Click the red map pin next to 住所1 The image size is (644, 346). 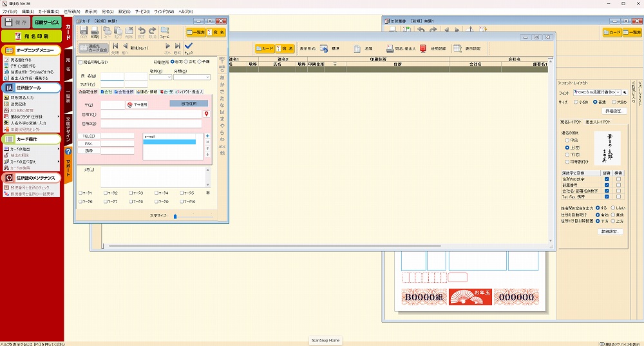[206, 114]
